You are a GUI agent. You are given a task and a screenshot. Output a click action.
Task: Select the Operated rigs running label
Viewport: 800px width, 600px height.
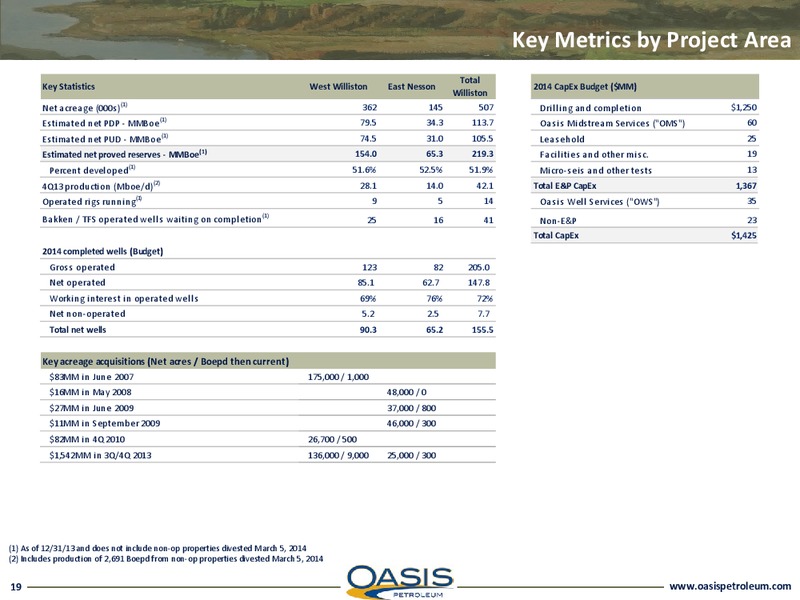pyautogui.click(x=92, y=201)
